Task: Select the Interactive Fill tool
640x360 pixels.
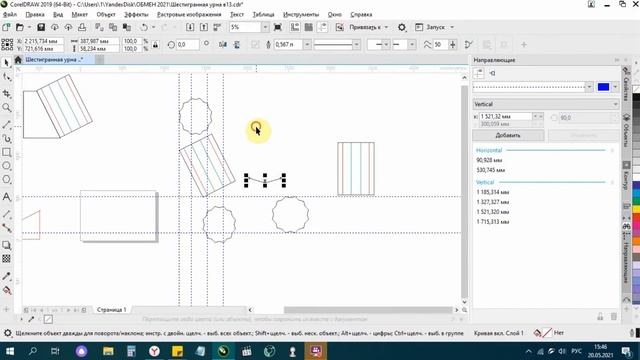Action: pos(7,291)
